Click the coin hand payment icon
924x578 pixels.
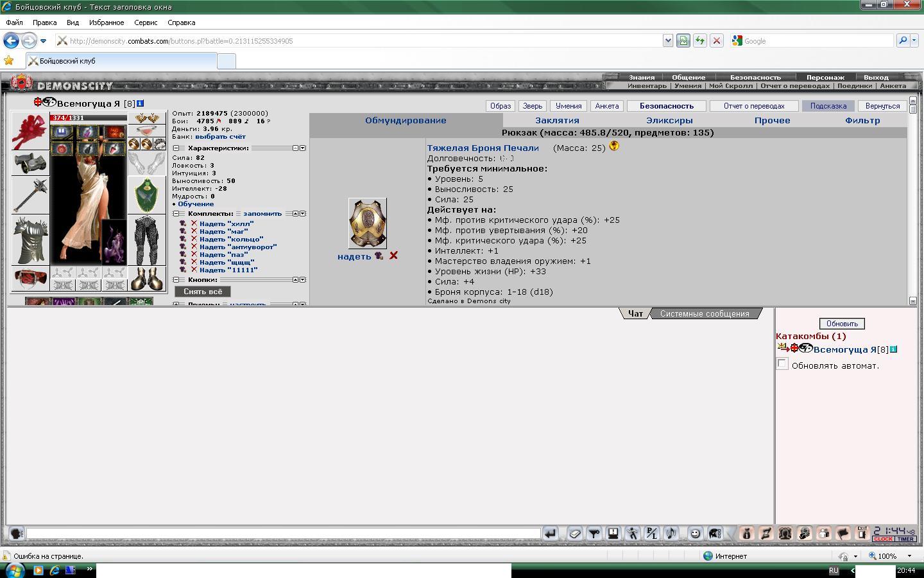[804, 534]
